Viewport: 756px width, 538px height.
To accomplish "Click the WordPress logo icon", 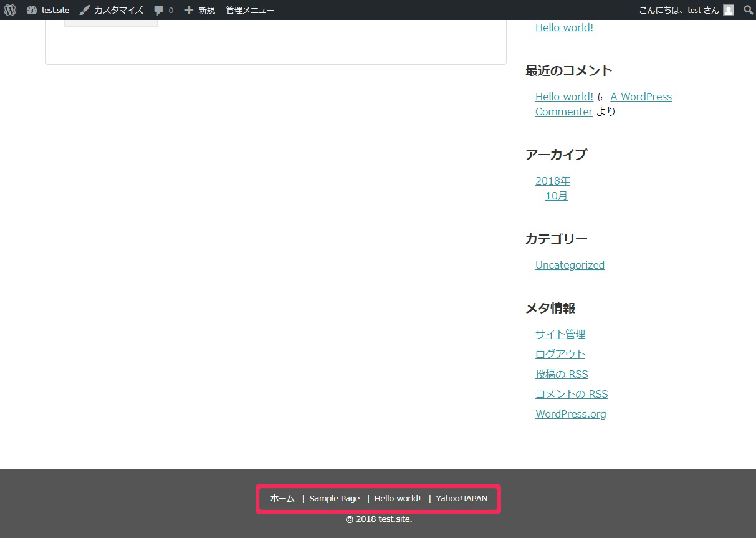I will coord(10,10).
